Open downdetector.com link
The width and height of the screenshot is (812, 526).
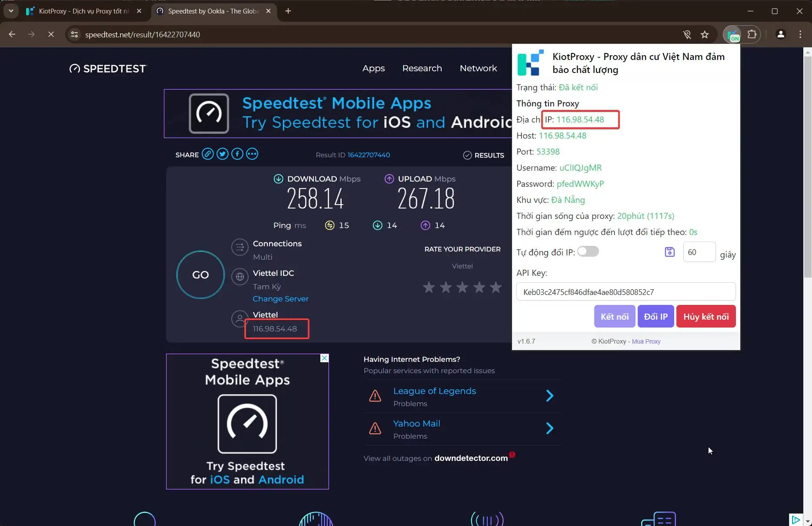click(471, 458)
